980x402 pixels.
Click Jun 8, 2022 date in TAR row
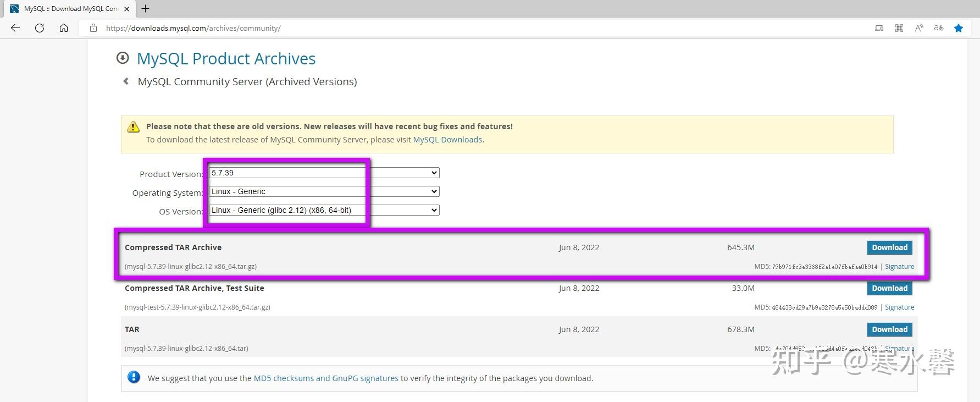click(579, 329)
